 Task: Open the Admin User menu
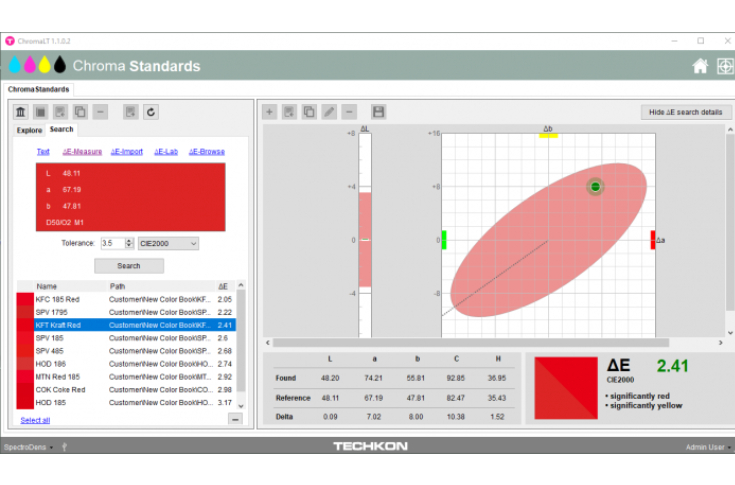(x=708, y=447)
